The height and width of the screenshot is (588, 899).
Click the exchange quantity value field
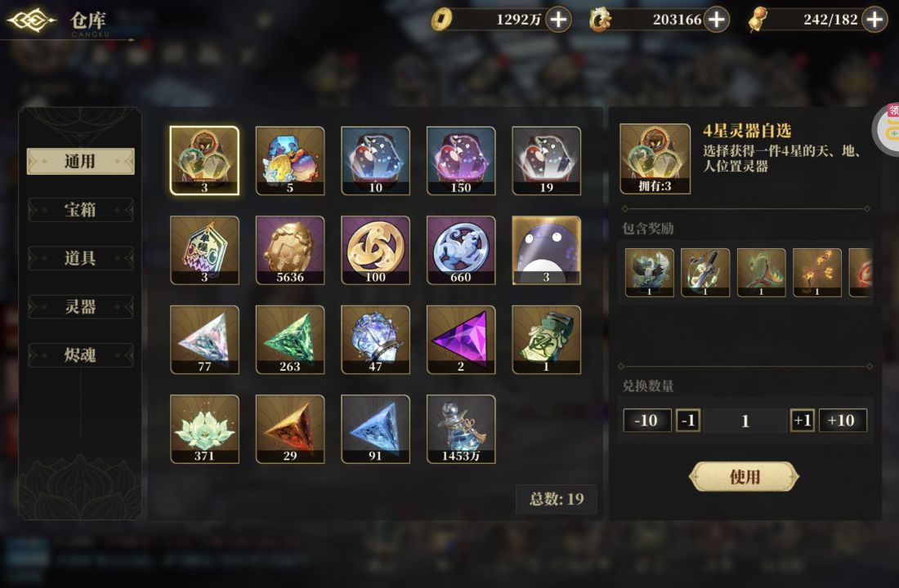[x=745, y=421]
